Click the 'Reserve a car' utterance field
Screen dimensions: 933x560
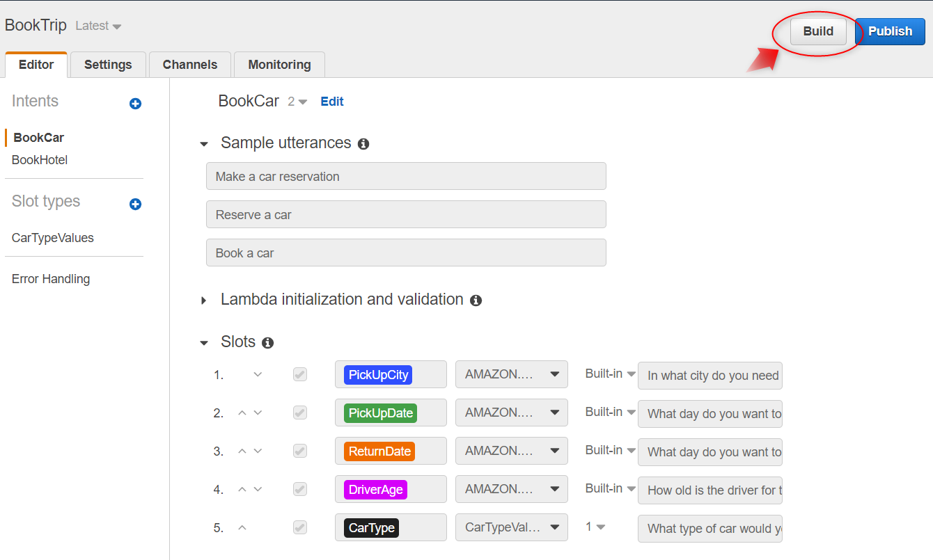click(406, 215)
